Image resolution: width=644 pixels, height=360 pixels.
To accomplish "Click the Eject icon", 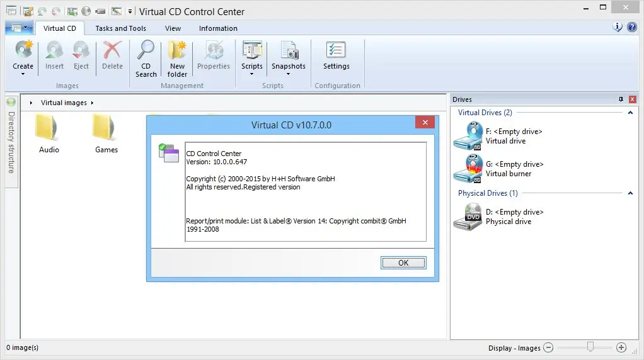I will [x=81, y=50].
